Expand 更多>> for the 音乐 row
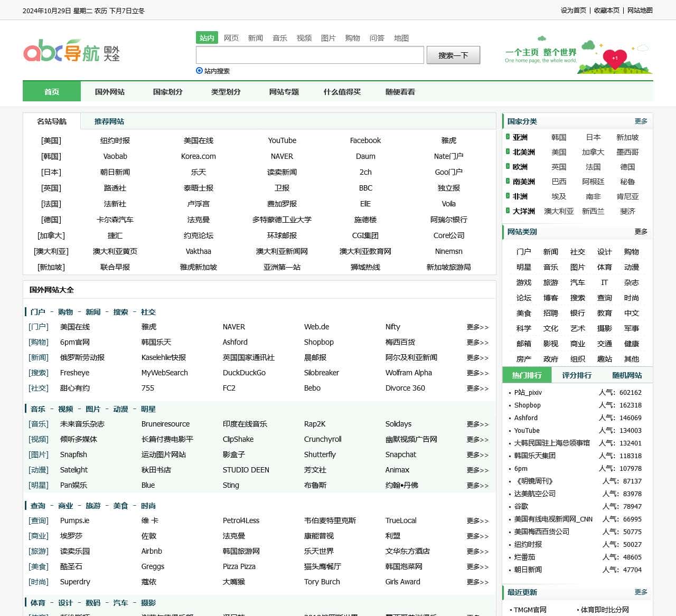The height and width of the screenshot is (616, 676). point(477,424)
